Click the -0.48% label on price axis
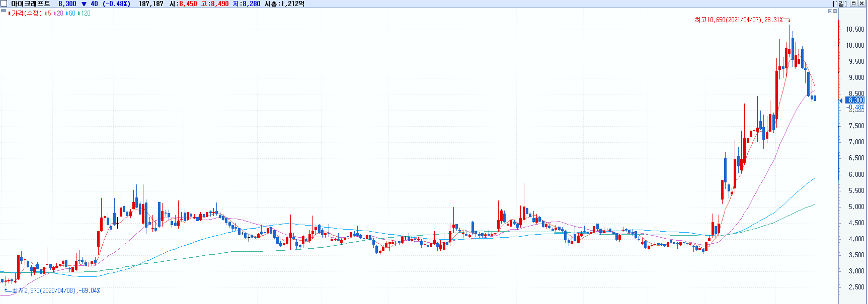Viewport: 868px width, 304px height. pyautogui.click(x=855, y=107)
